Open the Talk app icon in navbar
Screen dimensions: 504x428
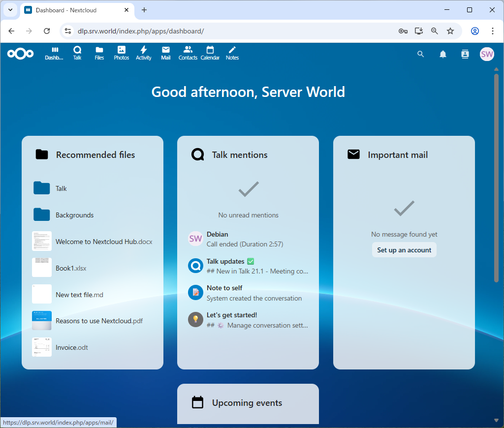(x=77, y=53)
